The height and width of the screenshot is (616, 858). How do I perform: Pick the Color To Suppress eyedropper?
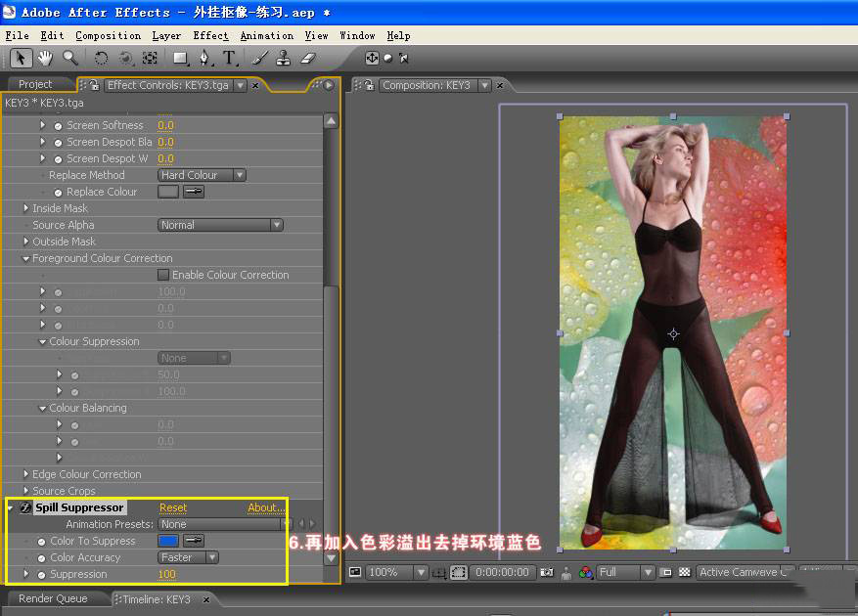click(194, 541)
